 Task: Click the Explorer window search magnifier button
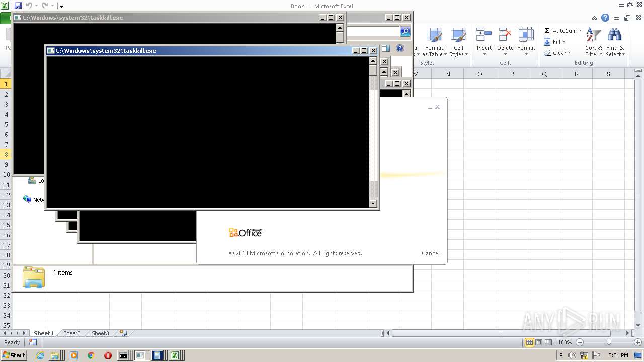click(x=405, y=32)
